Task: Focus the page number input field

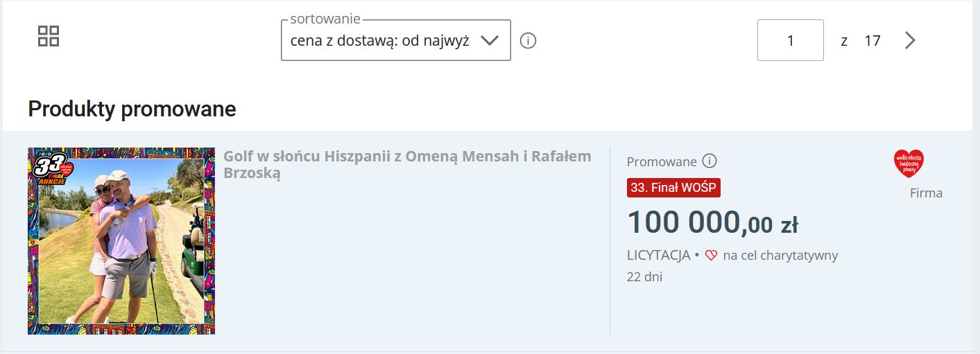Action: pyautogui.click(x=790, y=41)
